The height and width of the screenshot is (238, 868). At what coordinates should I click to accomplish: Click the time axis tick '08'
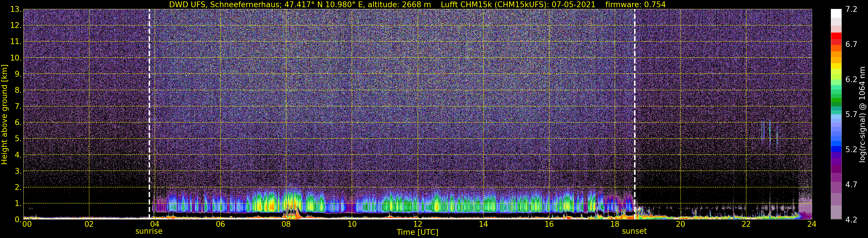coord(286,224)
